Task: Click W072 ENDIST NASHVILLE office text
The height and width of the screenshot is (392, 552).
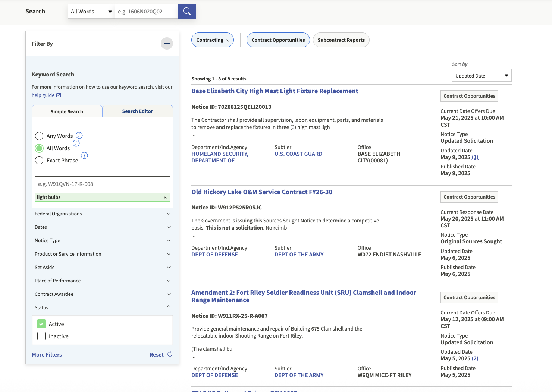Action: [389, 255]
